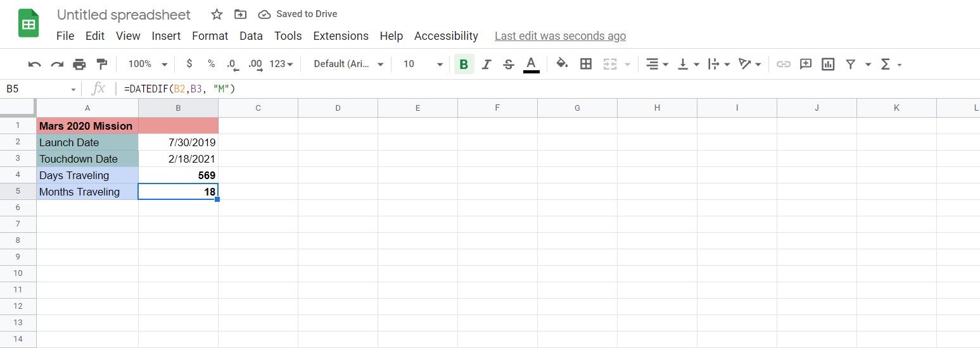Open the font size 10 dropdown

423,64
